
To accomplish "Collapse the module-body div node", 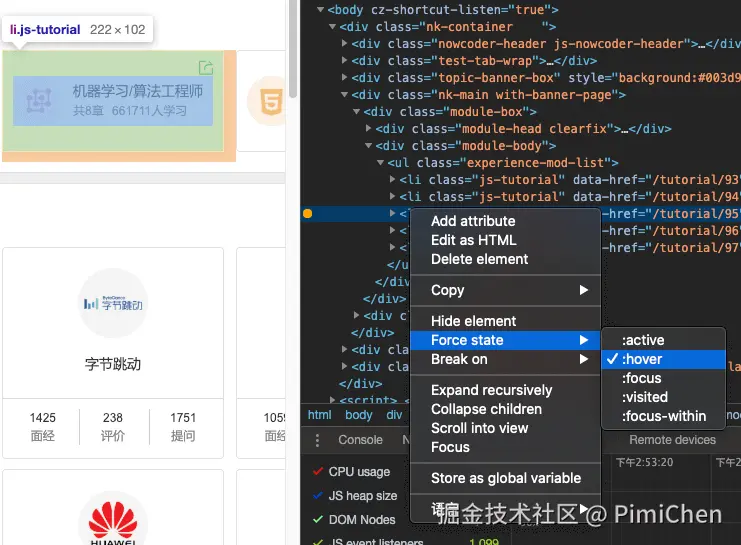I will pos(369,146).
